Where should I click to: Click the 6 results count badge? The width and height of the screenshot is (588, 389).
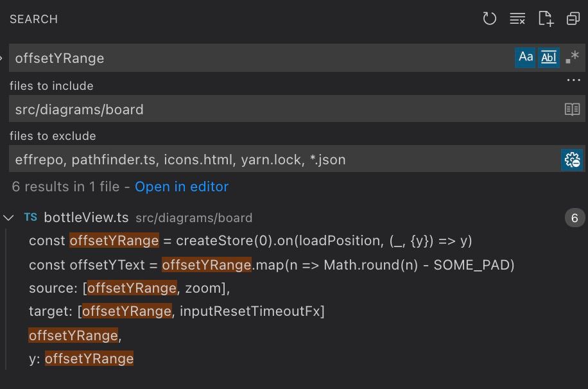(575, 218)
